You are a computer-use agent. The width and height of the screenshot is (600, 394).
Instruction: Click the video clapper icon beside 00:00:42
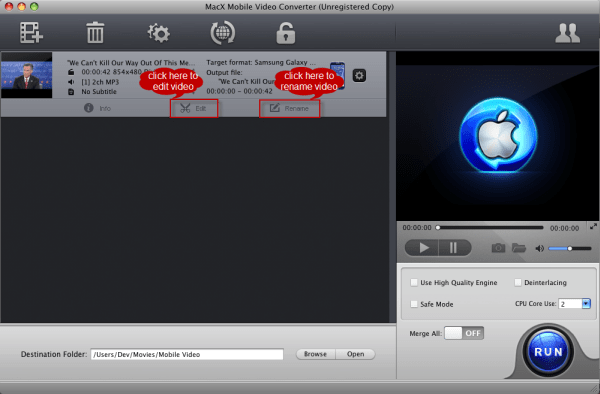(x=71, y=72)
